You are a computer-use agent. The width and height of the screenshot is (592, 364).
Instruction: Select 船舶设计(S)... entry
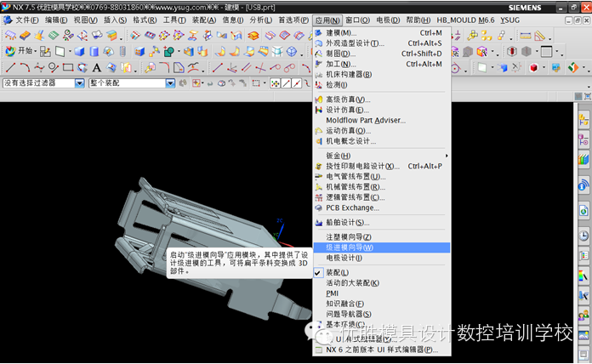(382, 223)
